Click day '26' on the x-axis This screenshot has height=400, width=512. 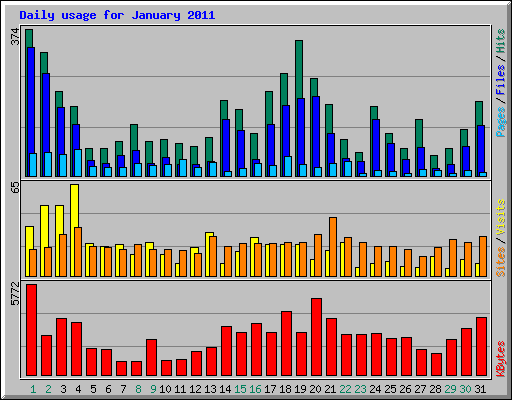[x=405, y=389]
